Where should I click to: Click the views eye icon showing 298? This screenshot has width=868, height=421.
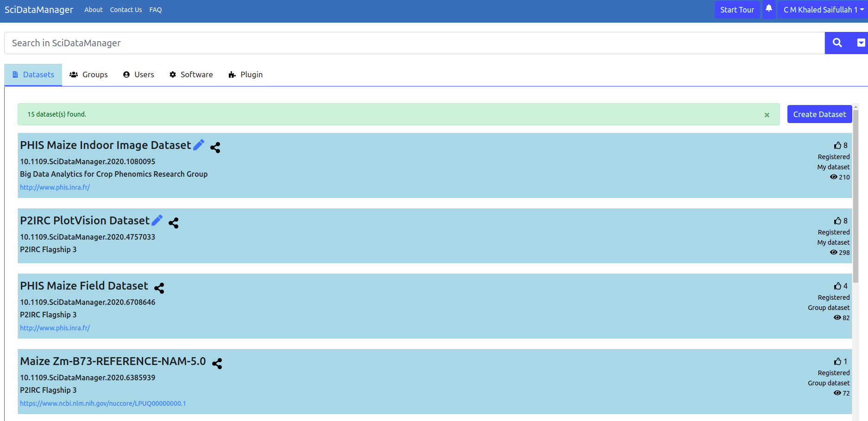[x=833, y=252]
